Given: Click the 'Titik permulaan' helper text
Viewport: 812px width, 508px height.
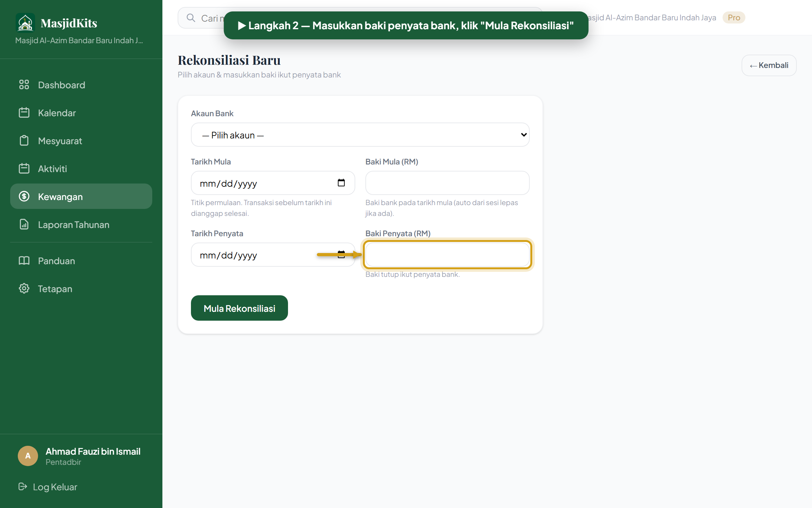Looking at the screenshot, I should [261, 208].
